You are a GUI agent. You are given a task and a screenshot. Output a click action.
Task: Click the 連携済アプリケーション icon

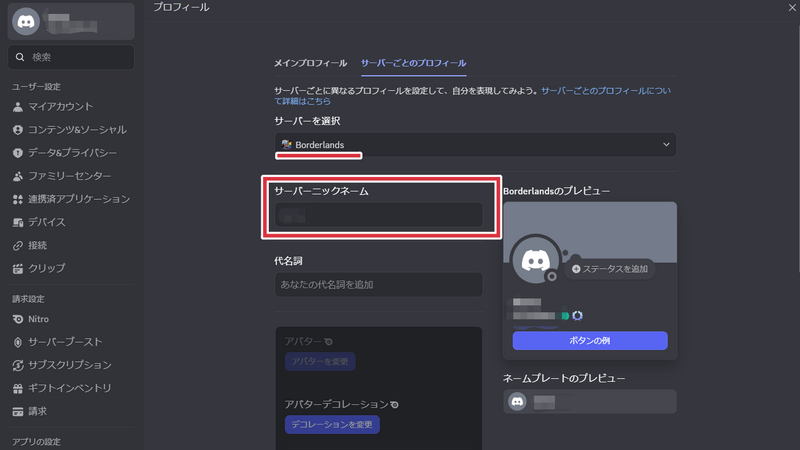pyautogui.click(x=18, y=199)
